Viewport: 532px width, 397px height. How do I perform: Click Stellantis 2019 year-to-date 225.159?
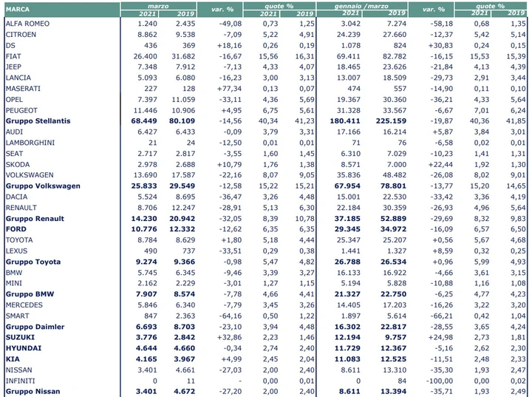point(391,121)
